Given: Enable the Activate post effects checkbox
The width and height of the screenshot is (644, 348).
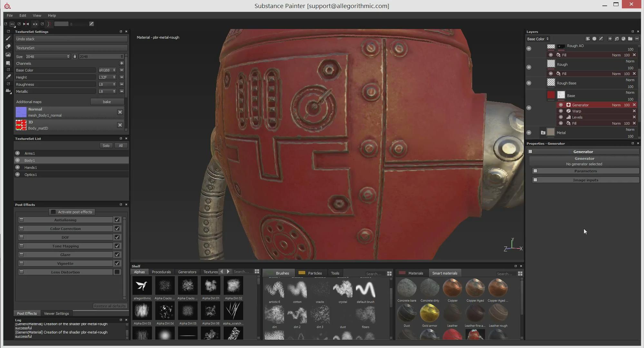Looking at the screenshot, I should pyautogui.click(x=54, y=212).
